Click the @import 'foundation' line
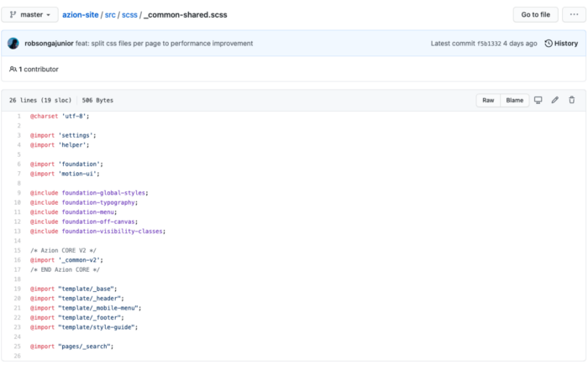 66,164
